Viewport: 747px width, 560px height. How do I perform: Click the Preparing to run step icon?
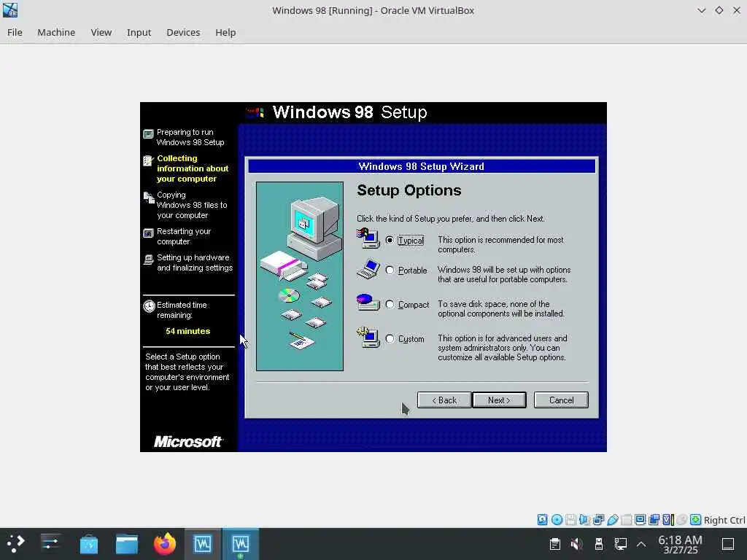coord(148,134)
